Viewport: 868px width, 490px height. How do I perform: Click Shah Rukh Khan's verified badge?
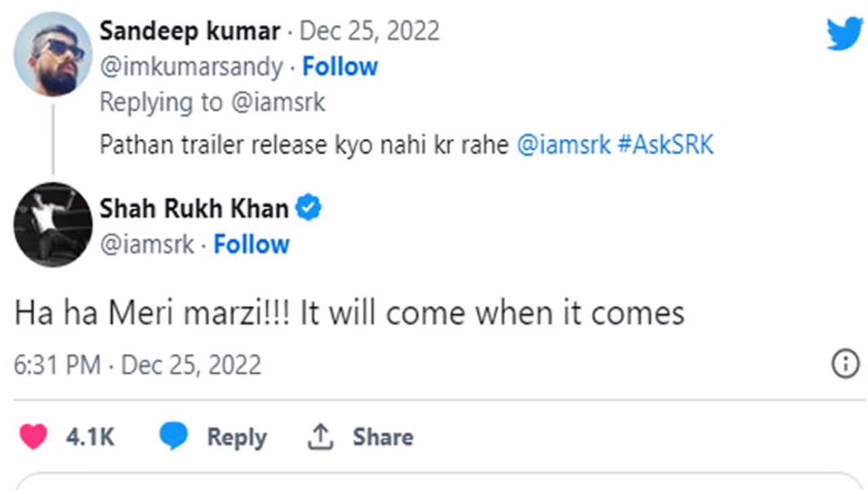309,208
